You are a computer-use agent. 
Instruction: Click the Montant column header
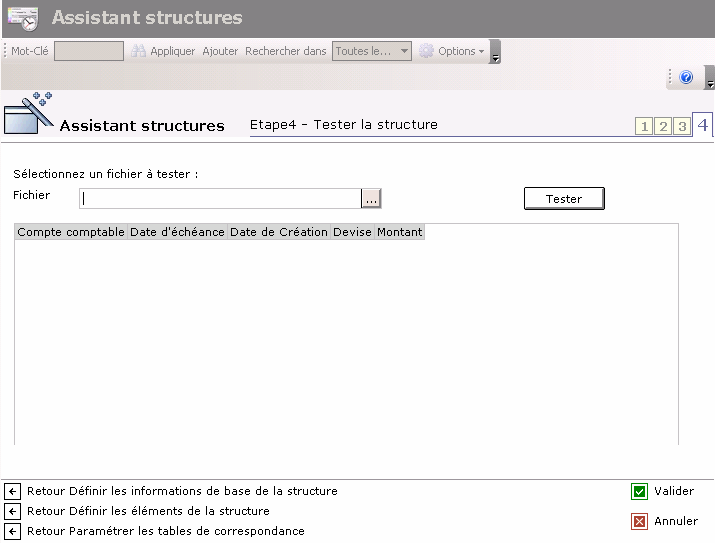pyautogui.click(x=400, y=232)
